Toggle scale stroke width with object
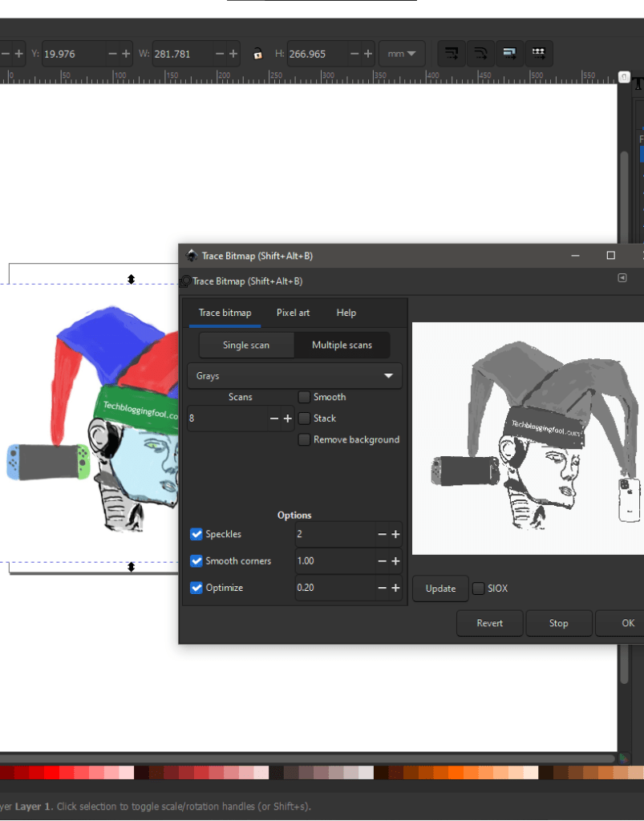 pyautogui.click(x=452, y=54)
